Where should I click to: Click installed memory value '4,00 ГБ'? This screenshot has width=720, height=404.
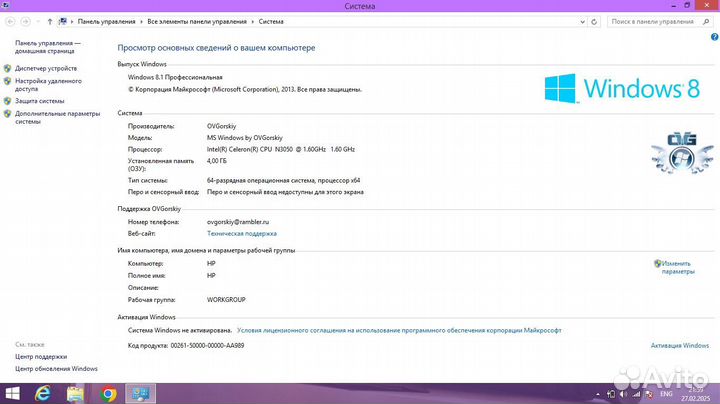[217, 161]
